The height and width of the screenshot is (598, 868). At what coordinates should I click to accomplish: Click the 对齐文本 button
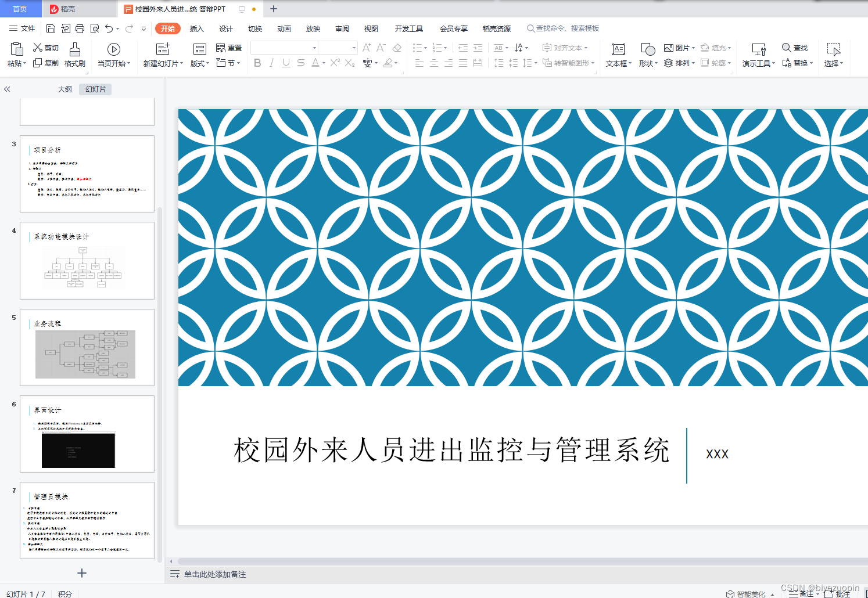[564, 48]
